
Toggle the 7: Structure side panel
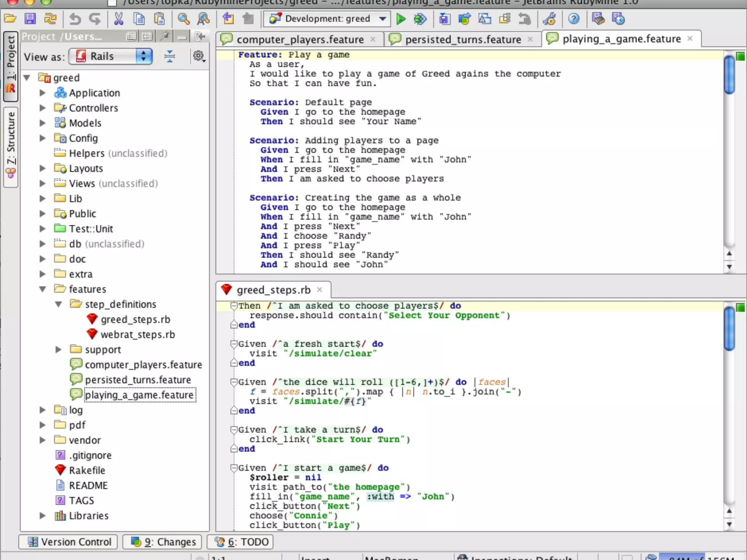coord(10,146)
